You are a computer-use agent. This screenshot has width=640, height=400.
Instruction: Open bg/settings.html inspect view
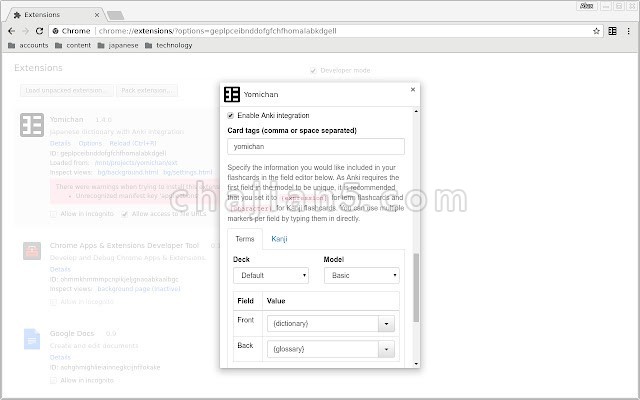click(188, 172)
